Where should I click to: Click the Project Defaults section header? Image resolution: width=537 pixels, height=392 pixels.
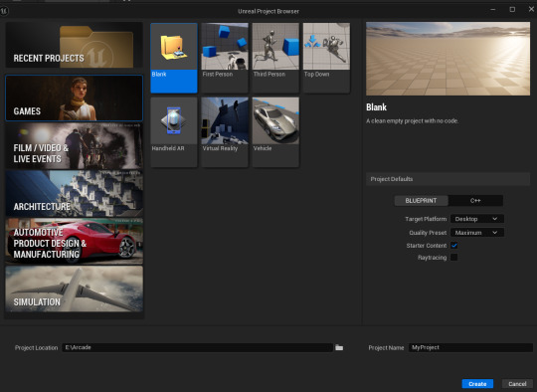[x=447, y=179]
